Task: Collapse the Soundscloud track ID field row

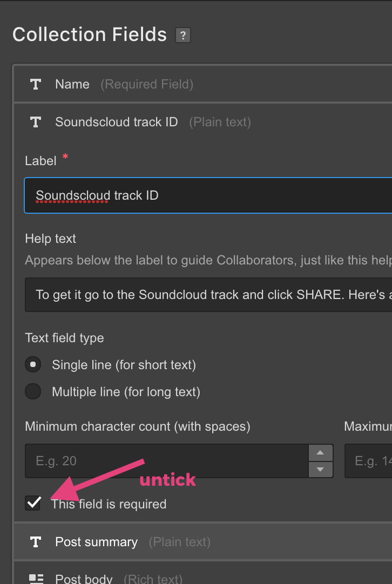Action: click(x=203, y=122)
